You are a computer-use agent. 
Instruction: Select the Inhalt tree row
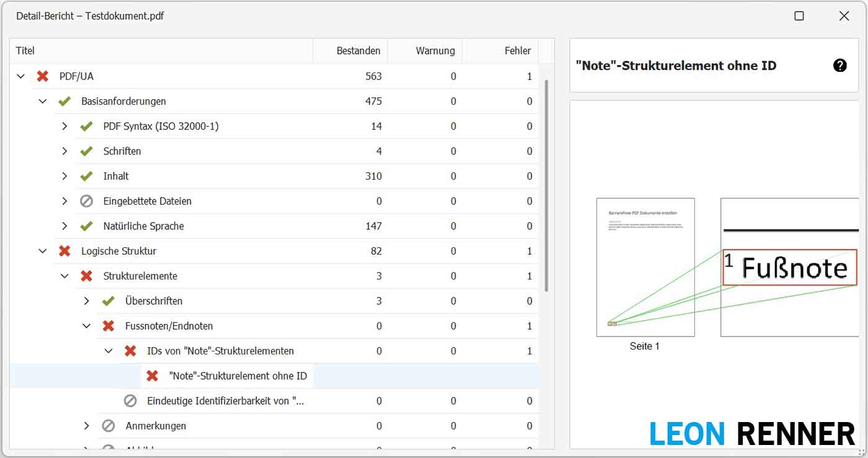pos(116,177)
